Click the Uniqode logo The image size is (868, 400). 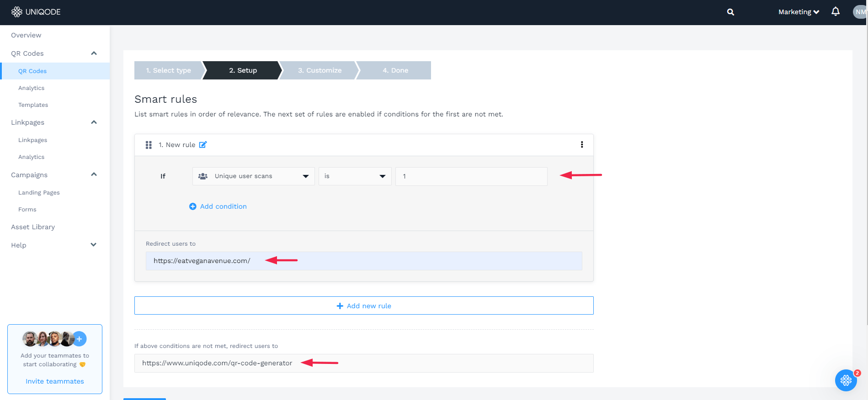(x=36, y=12)
